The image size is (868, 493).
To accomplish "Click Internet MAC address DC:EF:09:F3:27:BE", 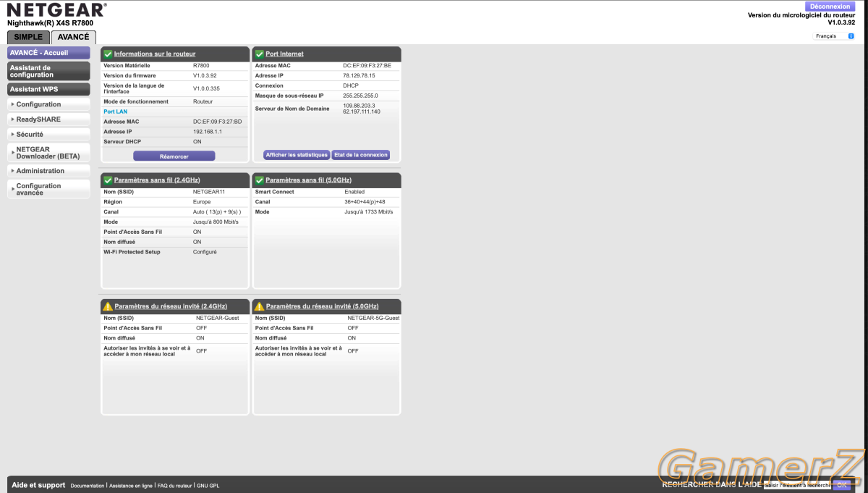I will (x=367, y=65).
